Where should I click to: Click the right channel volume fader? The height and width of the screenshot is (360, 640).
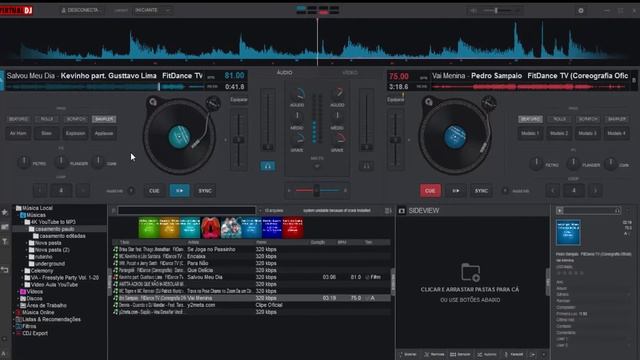coord(367,147)
